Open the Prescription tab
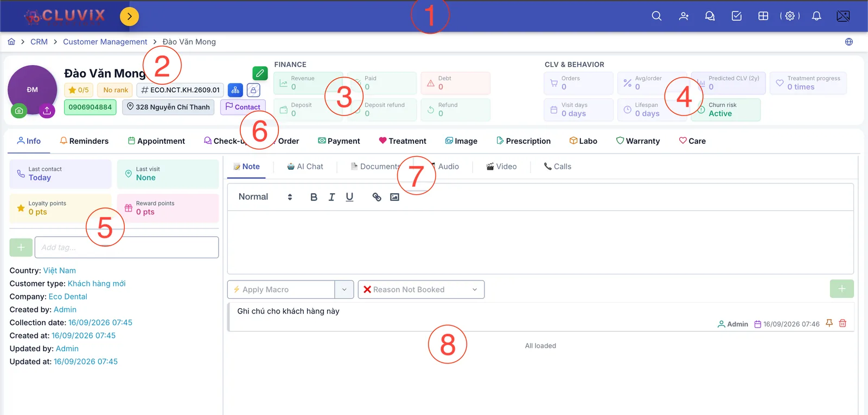Image resolution: width=868 pixels, height=415 pixels. tap(524, 141)
